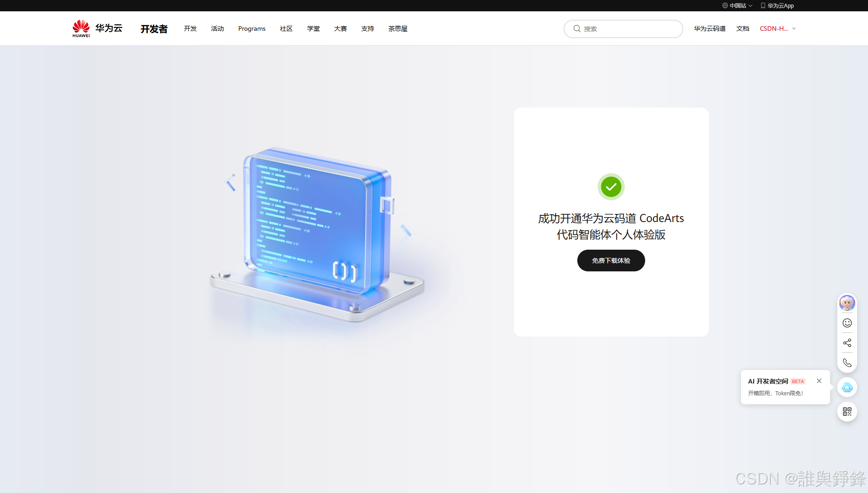Close the AI 开发者空间 popup
868x493 pixels.
tap(819, 381)
